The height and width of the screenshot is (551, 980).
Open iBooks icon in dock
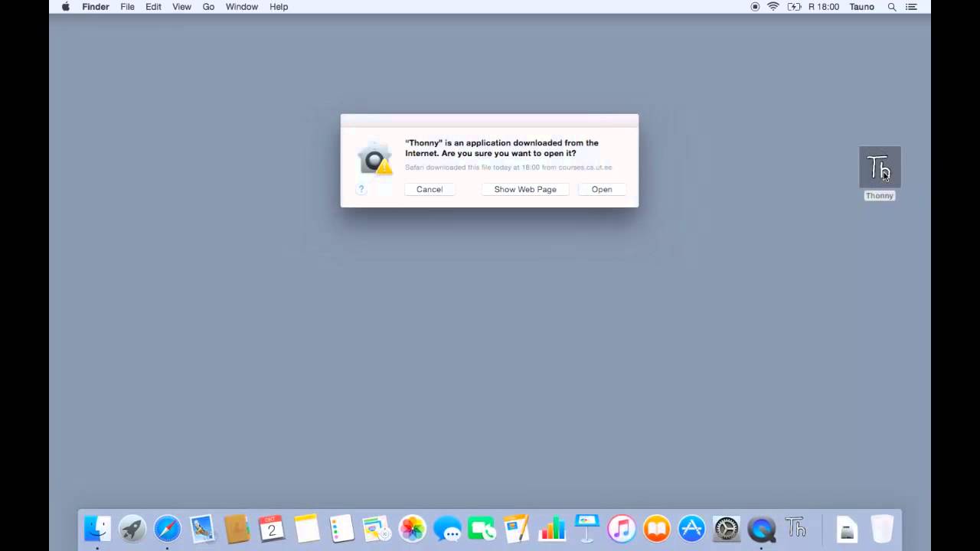click(657, 528)
